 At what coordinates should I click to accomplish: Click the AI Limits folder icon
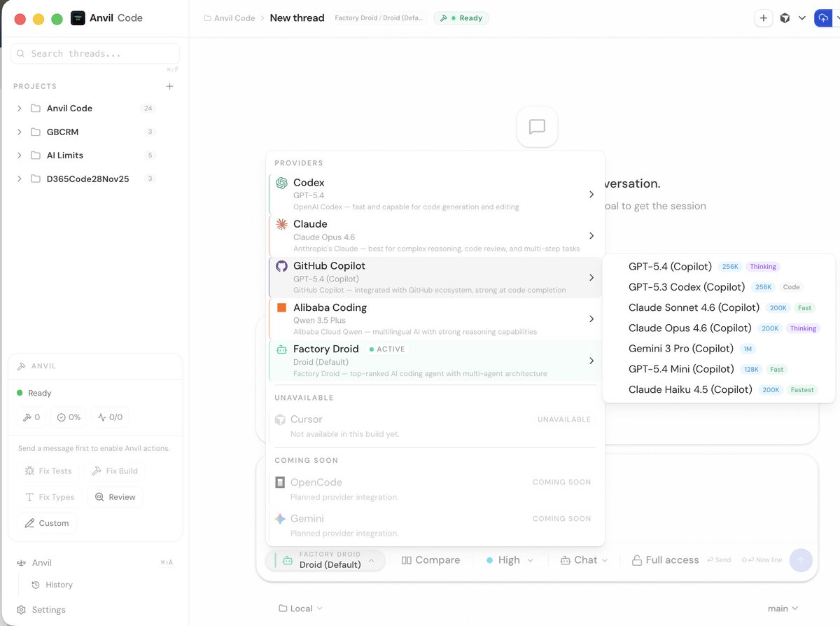(x=36, y=155)
